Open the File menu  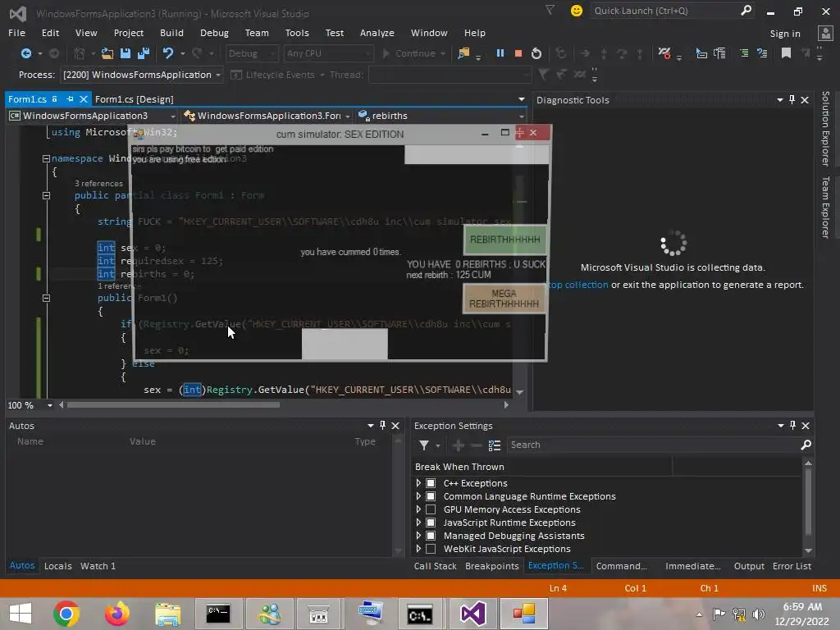click(16, 33)
